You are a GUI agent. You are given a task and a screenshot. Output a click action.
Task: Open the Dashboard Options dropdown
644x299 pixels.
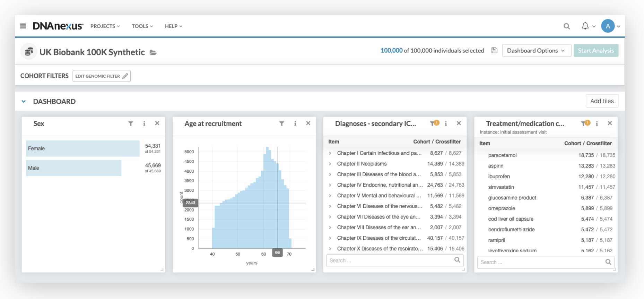tap(536, 51)
